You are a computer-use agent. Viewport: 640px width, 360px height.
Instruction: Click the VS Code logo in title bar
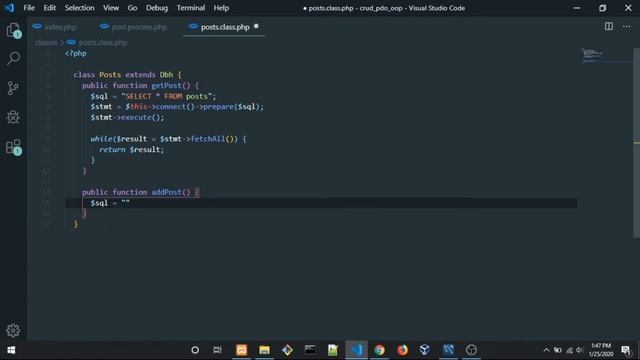pyautogui.click(x=9, y=8)
